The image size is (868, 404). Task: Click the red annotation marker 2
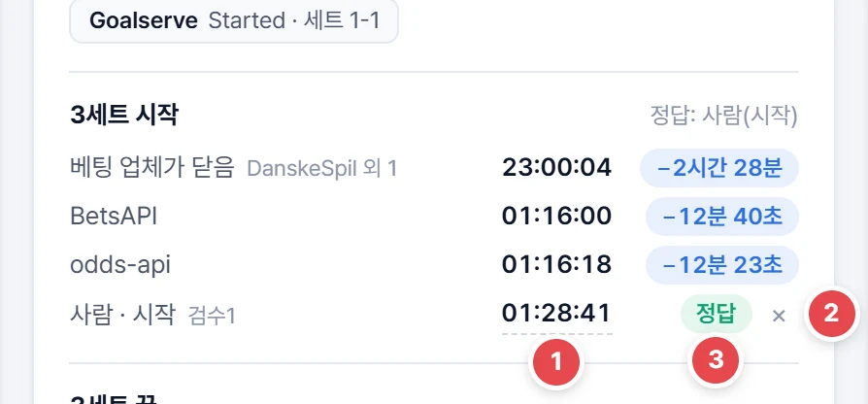click(x=831, y=314)
